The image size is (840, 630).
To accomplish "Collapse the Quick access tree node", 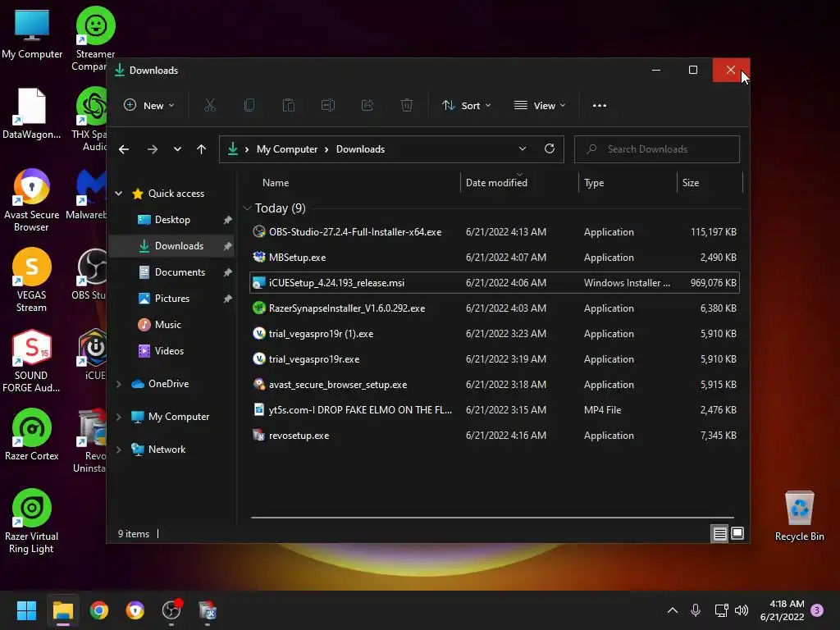I will (x=119, y=194).
